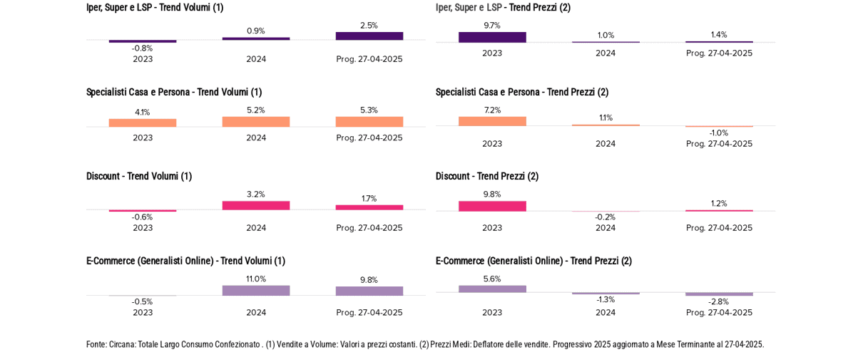Click the 5.6% E-Commerce Prezzi 2023 bar
The width and height of the screenshot is (868, 362).
(x=492, y=289)
